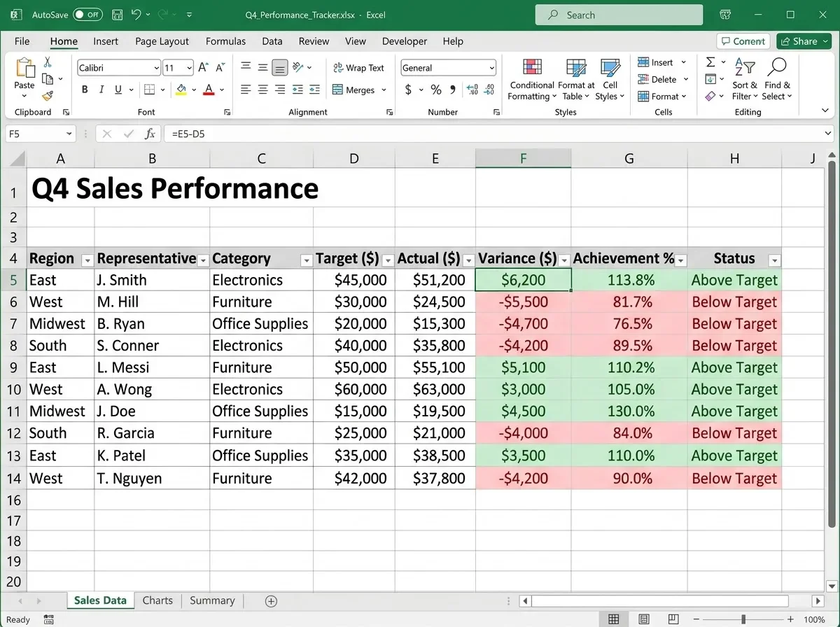
Task: Click the Undo arrow in title bar
Action: point(136,15)
